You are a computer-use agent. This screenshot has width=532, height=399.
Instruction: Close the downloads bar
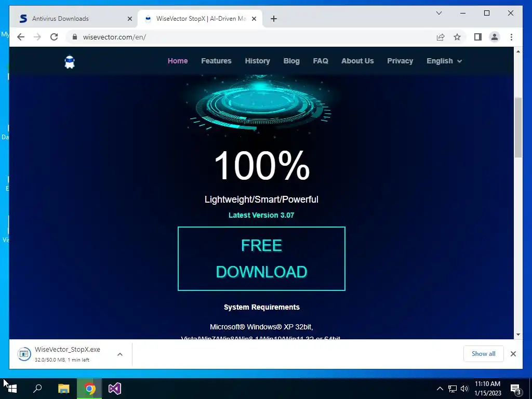click(x=513, y=354)
